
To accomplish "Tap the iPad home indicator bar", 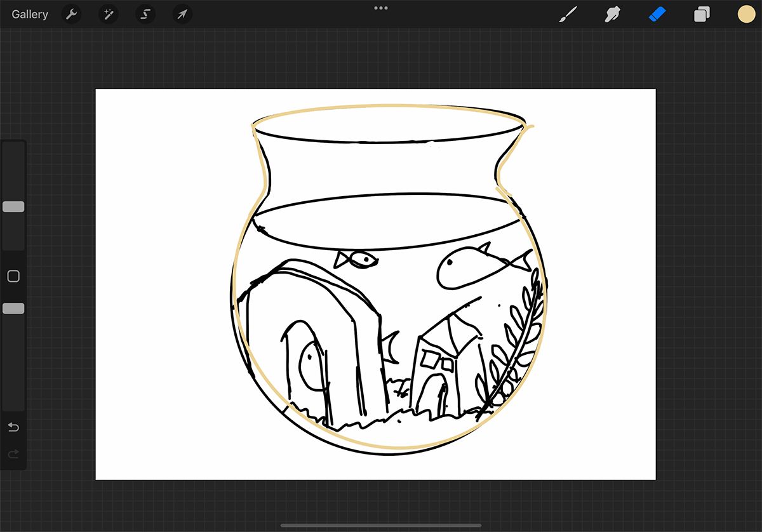I will [380, 525].
